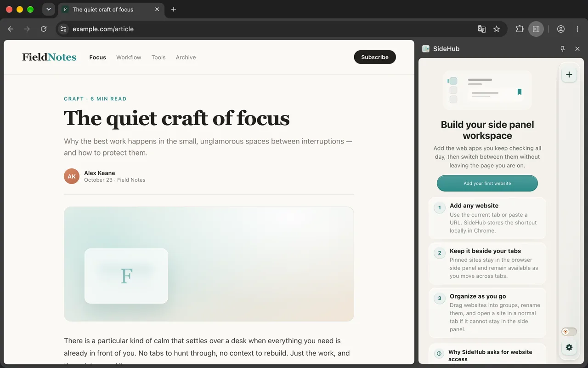
Task: Click the plus icon in SideHub sidebar
Action: pos(569,75)
